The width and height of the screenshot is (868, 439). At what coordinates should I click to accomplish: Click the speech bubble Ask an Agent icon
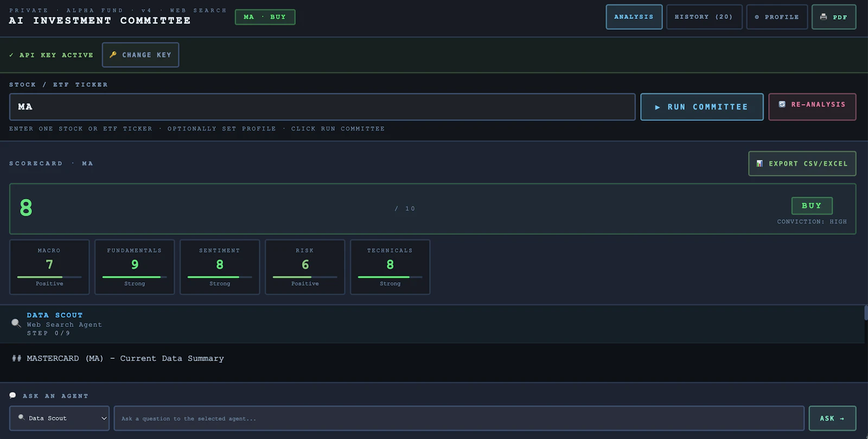click(12, 396)
